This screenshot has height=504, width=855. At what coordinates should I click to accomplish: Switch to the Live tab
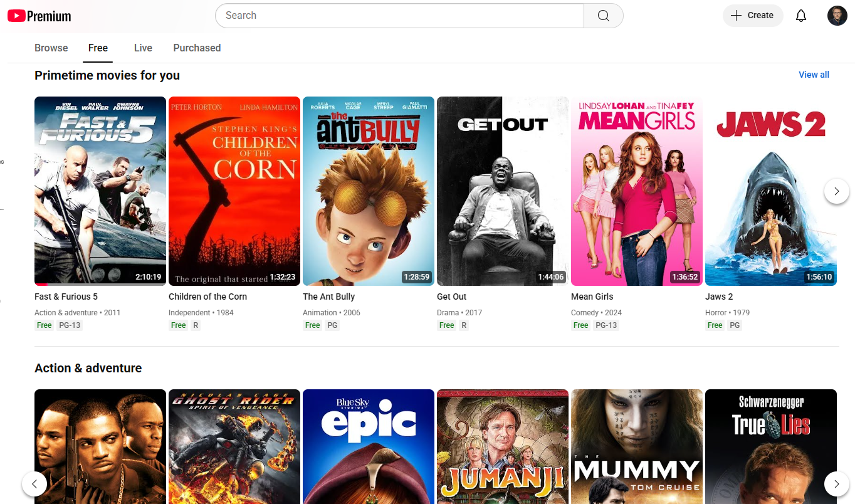click(142, 48)
